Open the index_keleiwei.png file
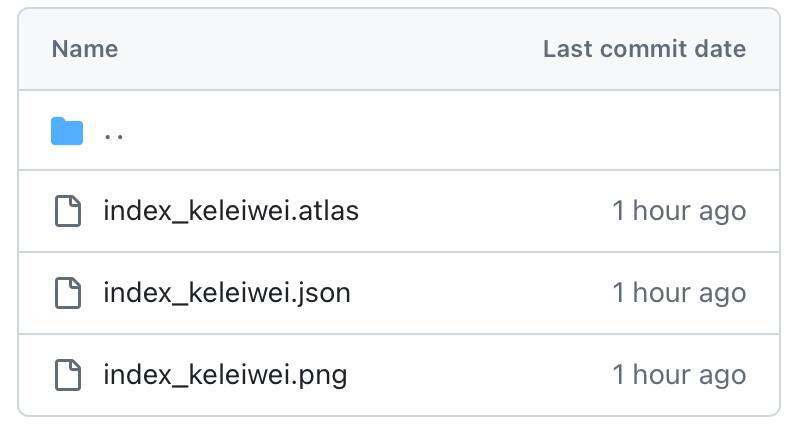 225,375
